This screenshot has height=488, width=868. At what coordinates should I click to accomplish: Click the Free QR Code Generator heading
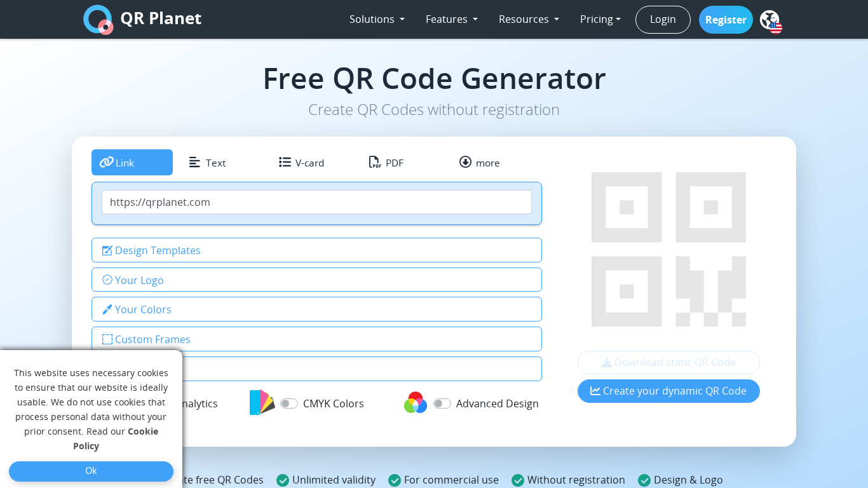[x=434, y=79]
